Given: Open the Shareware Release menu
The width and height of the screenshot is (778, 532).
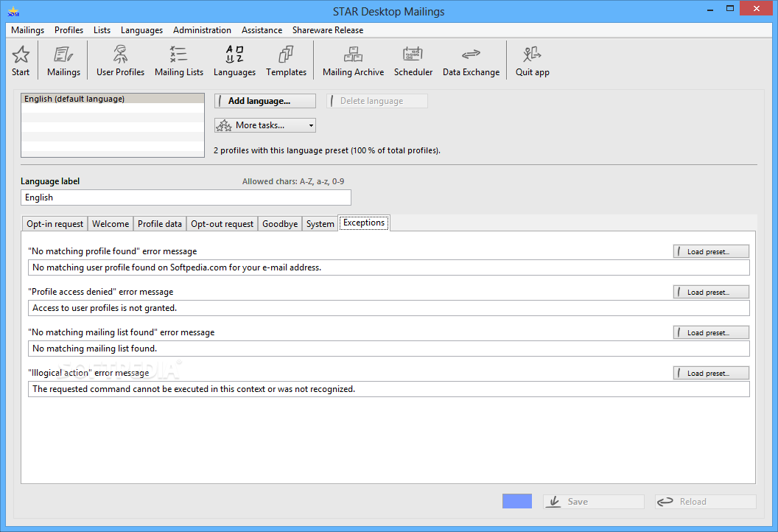Looking at the screenshot, I should point(328,30).
